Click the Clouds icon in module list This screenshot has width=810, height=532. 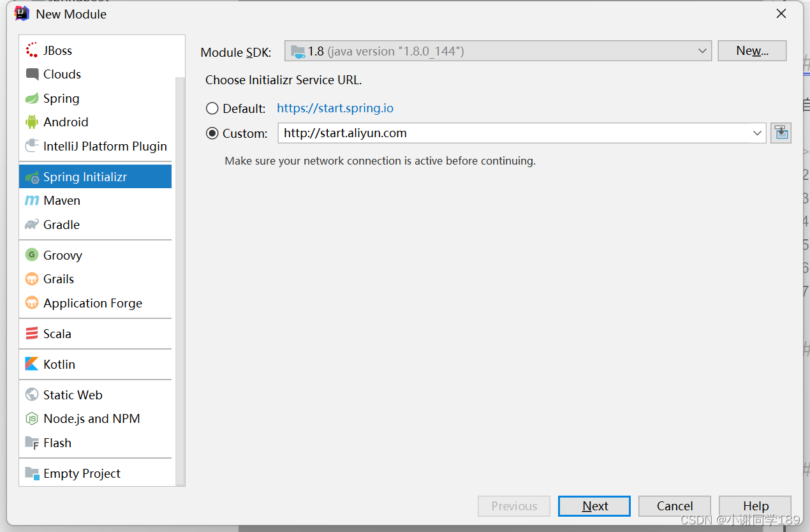pos(32,74)
